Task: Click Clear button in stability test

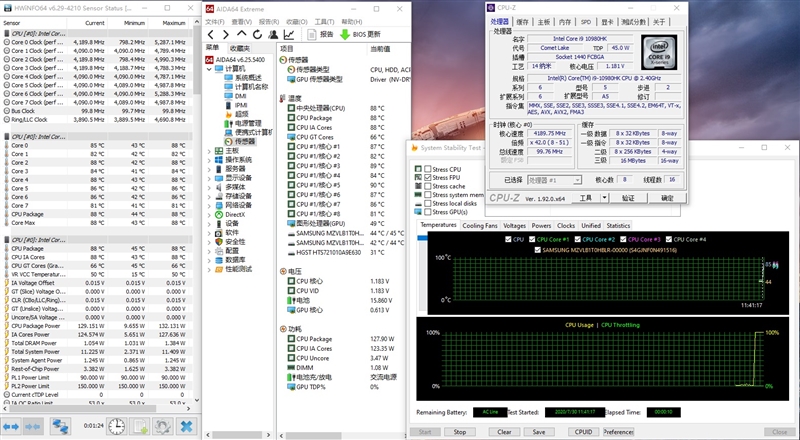Action: coord(504,432)
